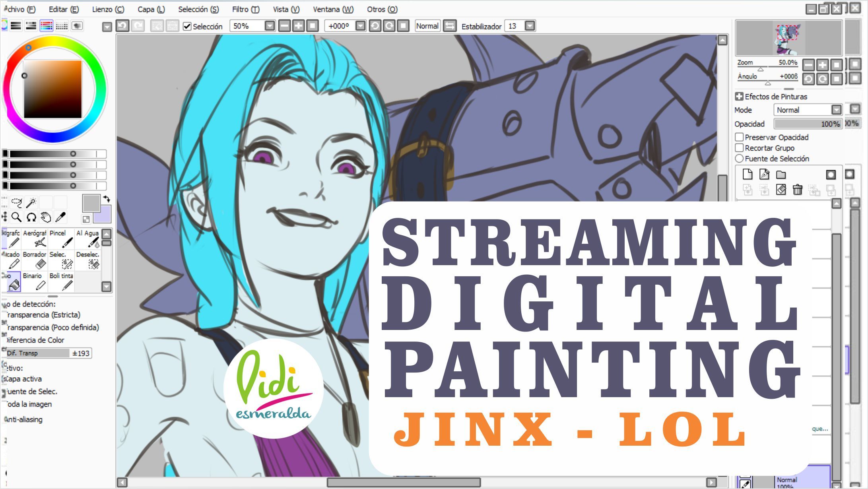Enable Preservar Opacidad checkbox
This screenshot has width=868, height=489.
(739, 137)
